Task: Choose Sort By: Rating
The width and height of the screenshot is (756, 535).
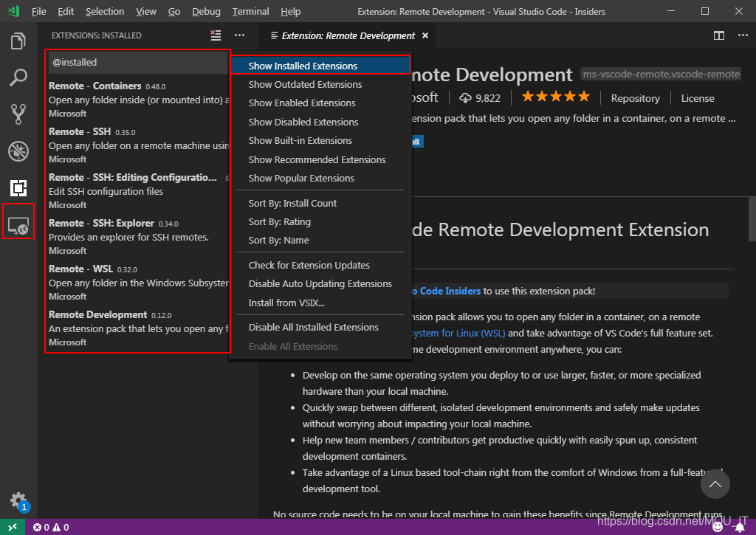Action: click(x=320, y=221)
